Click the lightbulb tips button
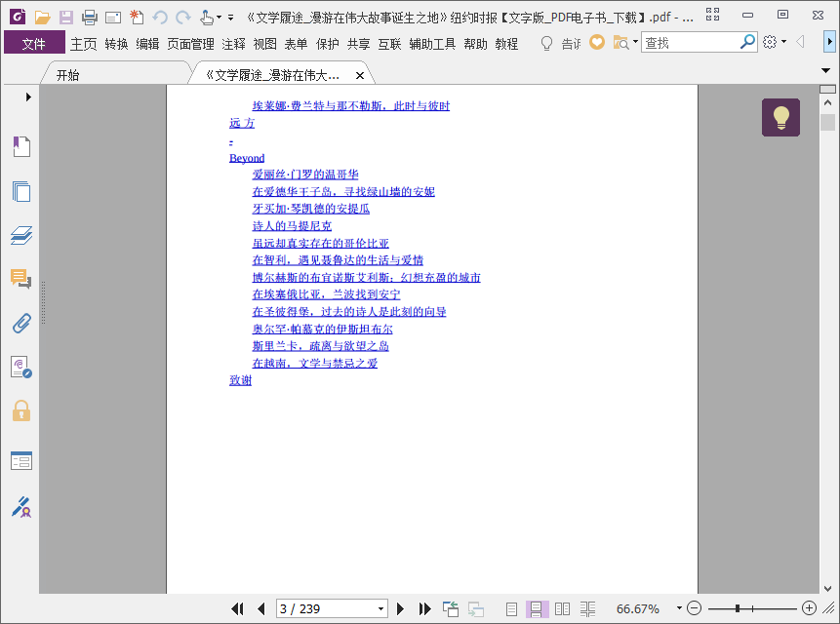The width and height of the screenshot is (840, 624). tap(780, 117)
